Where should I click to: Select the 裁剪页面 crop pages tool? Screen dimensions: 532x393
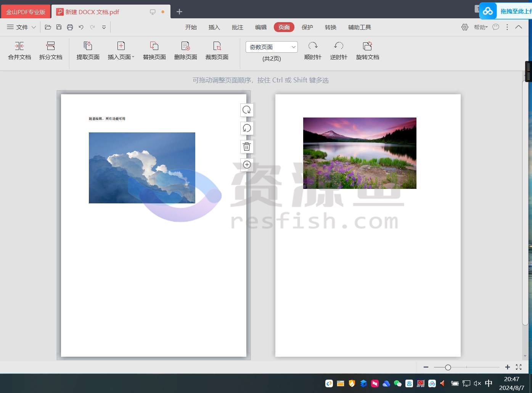tap(217, 51)
